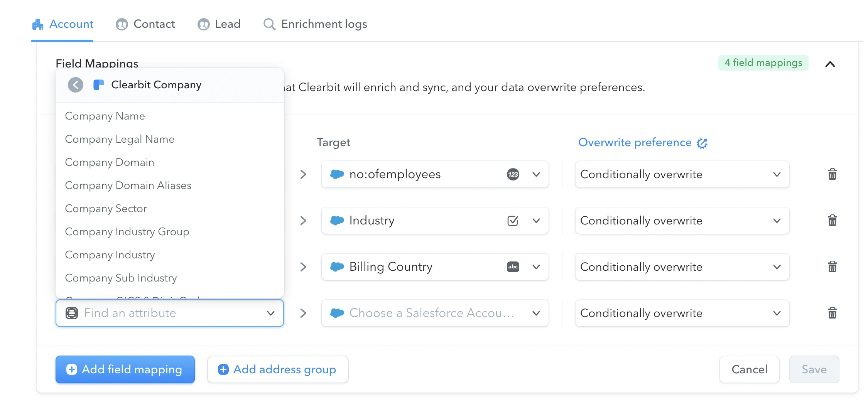The width and height of the screenshot is (868, 408).
Task: Click the Account building icon
Action: pyautogui.click(x=38, y=25)
